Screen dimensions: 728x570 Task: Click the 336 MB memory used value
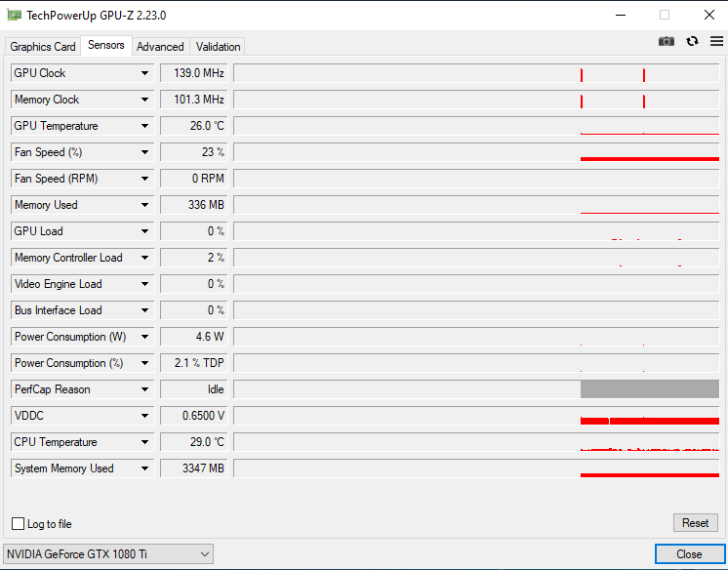pyautogui.click(x=194, y=205)
